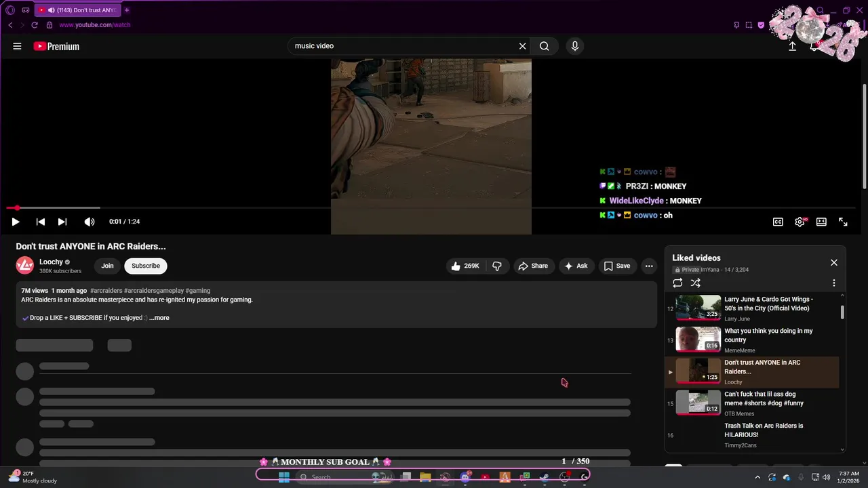Mute the video volume
This screenshot has width=868, height=488.
pyautogui.click(x=89, y=222)
